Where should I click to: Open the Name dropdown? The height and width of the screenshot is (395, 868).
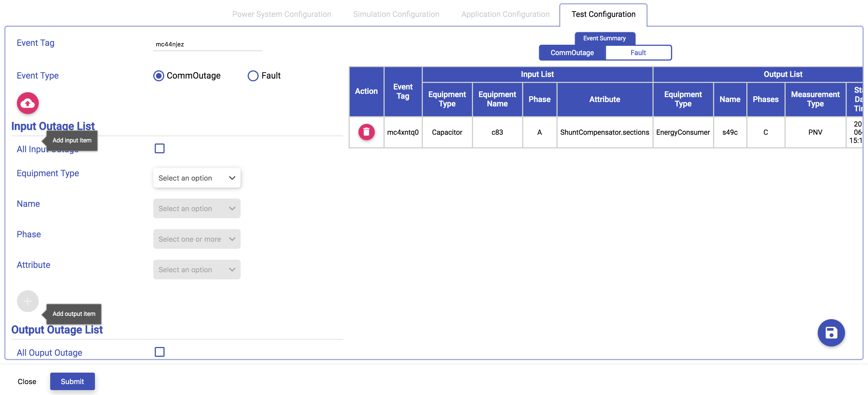pos(197,209)
